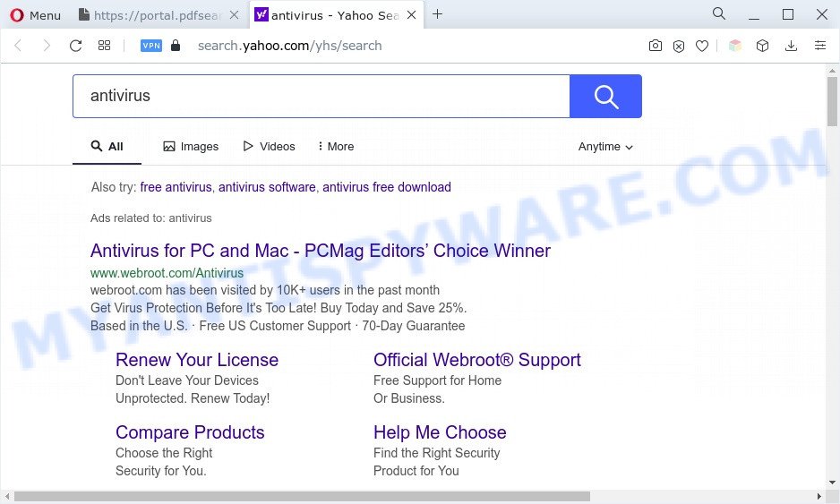Open the Easy Setup sliders icon

(820, 46)
